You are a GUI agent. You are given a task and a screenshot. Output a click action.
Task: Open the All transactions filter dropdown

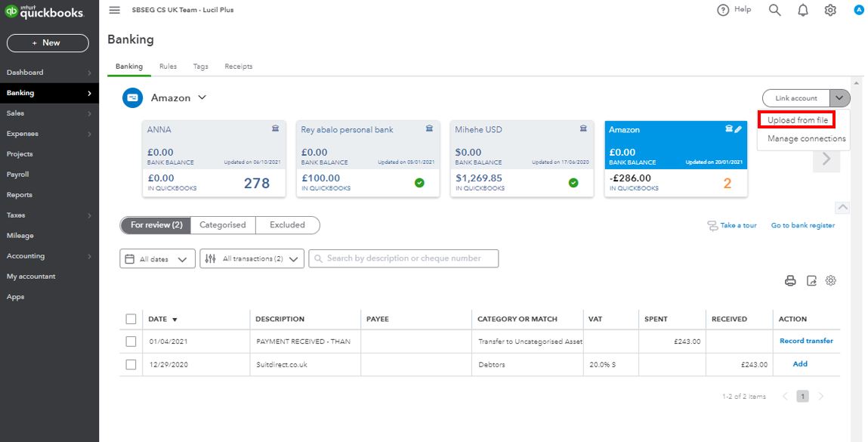(x=252, y=259)
